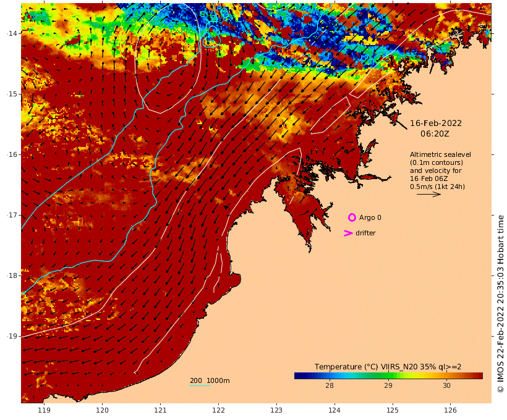Viewport: 507px width, 420px height.
Task: Click the magenta drifter arrowhead legend marker
Action: 348,233
